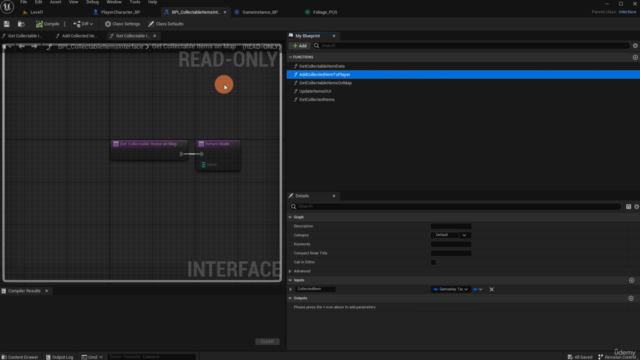Browse to asset in Content Browser icon

(x=21, y=24)
